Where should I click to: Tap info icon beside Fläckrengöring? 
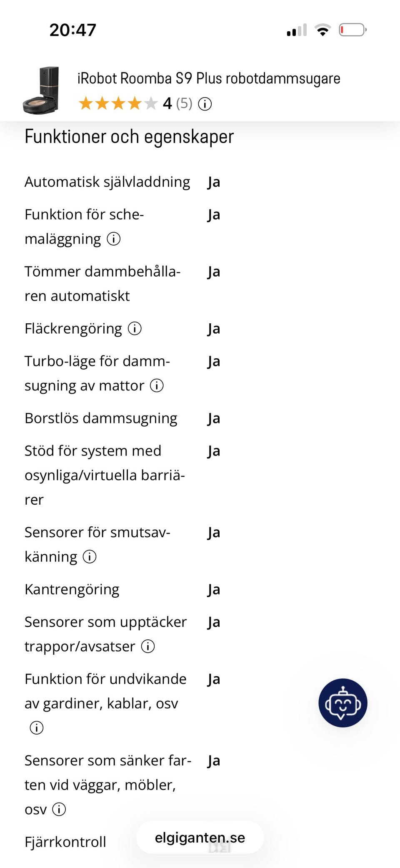point(135,329)
